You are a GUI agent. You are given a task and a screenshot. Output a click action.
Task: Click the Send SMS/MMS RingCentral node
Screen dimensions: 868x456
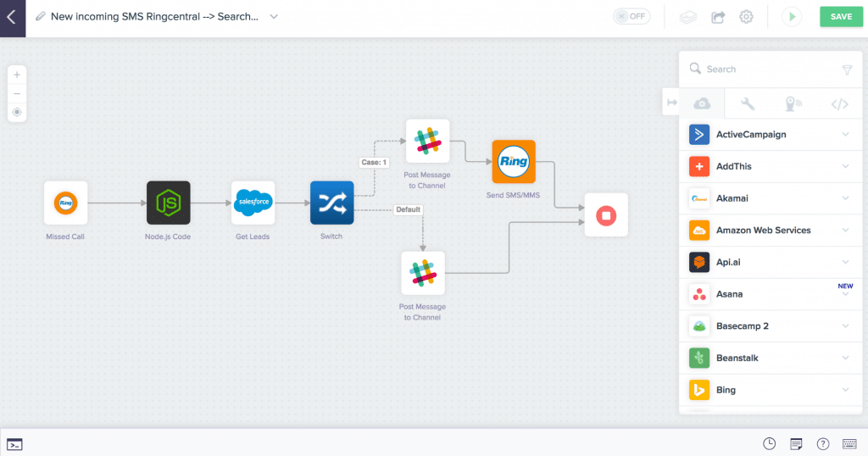pyautogui.click(x=514, y=161)
